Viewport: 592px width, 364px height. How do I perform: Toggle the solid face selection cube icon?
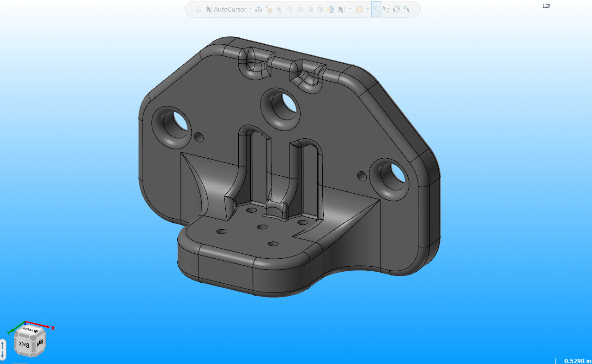310,9
